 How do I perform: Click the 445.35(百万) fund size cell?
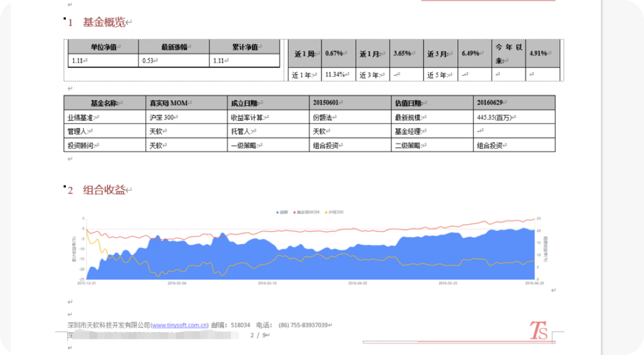point(514,117)
